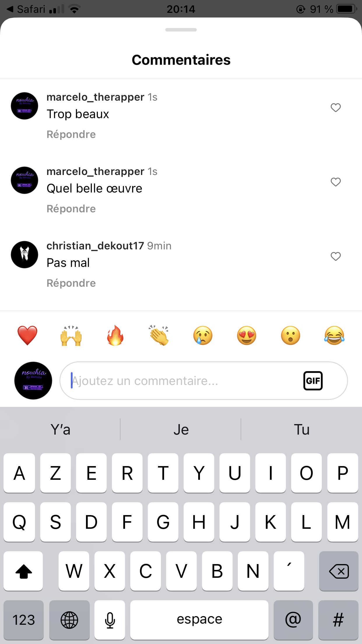Like the "Trop beaux" comment heart
362x644 pixels.
pos(335,108)
